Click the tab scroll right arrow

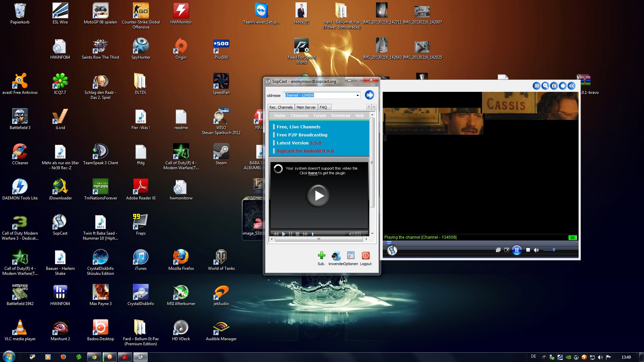tap(374, 107)
